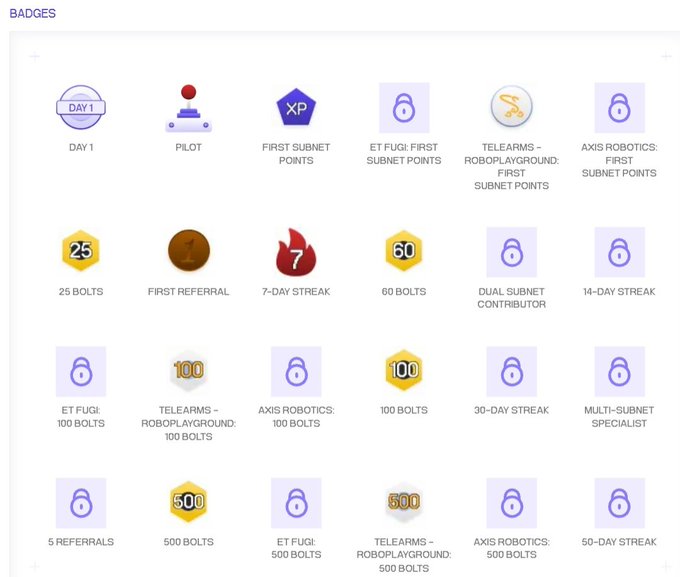Open the Telearms Roboplayground First Subnet Points badge icon
The height and width of the screenshot is (577, 680).
[512, 106]
